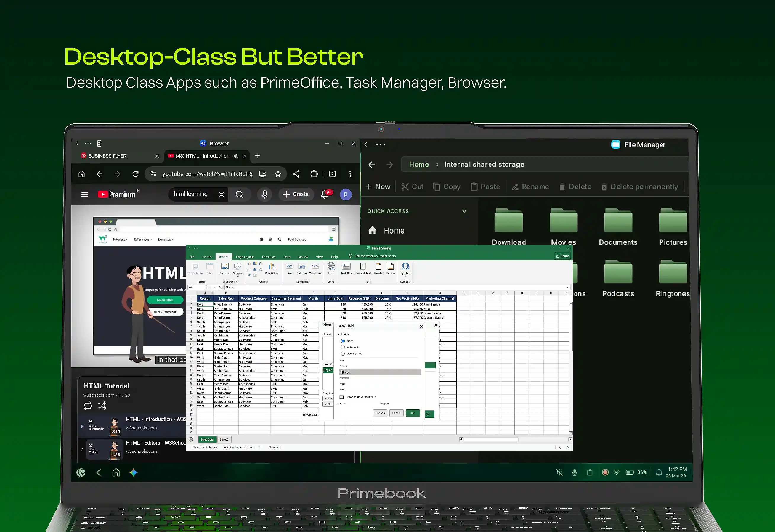Insert PivotChart from Prime Sheets ribbon
The width and height of the screenshot is (775, 532).
[x=272, y=269]
